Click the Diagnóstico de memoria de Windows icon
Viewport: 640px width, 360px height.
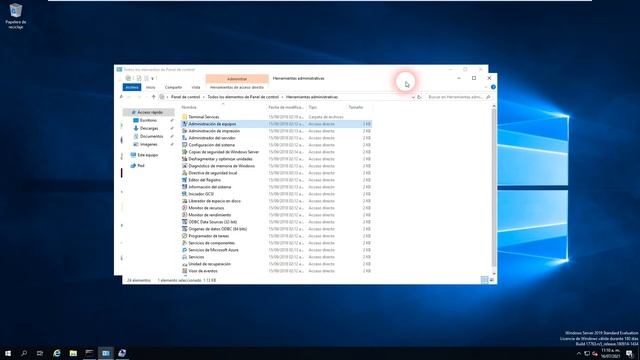coord(184,166)
